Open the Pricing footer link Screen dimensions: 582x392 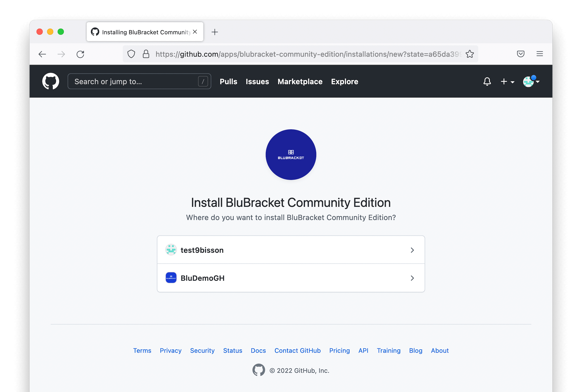point(339,351)
